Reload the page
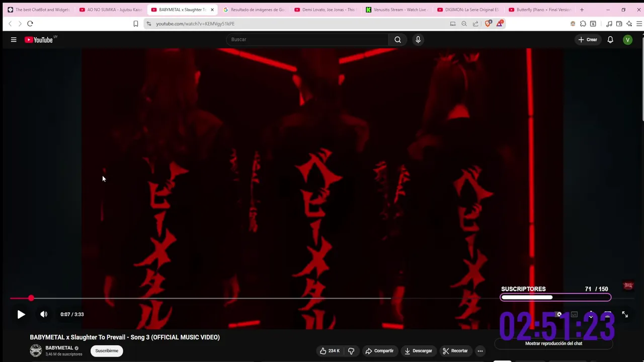The image size is (644, 362). coord(30,24)
